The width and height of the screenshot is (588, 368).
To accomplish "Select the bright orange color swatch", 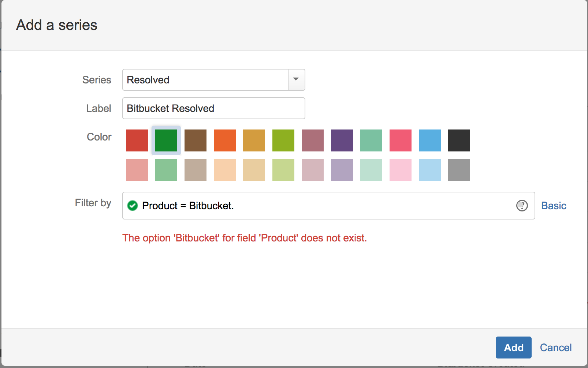I will [x=225, y=140].
